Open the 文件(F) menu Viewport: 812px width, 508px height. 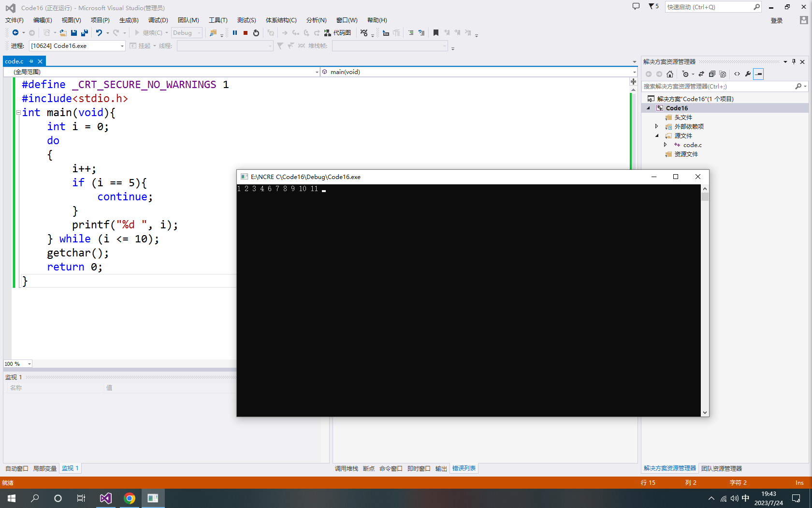tap(14, 20)
